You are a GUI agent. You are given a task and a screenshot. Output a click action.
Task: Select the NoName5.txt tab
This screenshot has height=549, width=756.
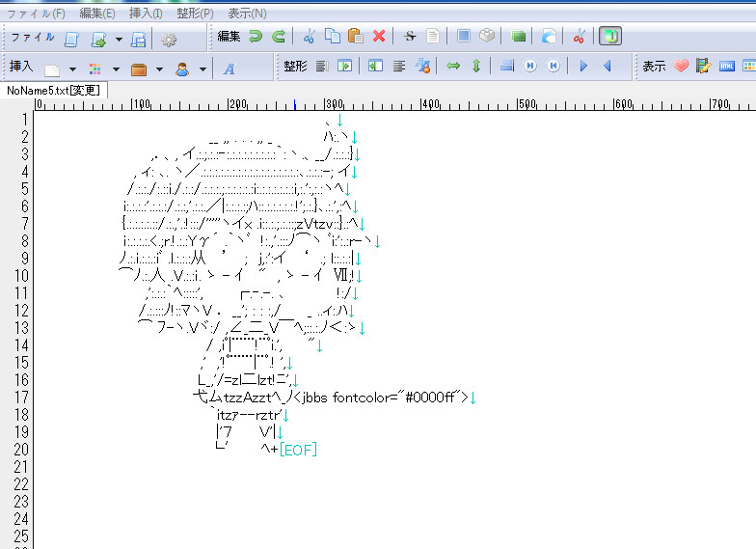[53, 90]
